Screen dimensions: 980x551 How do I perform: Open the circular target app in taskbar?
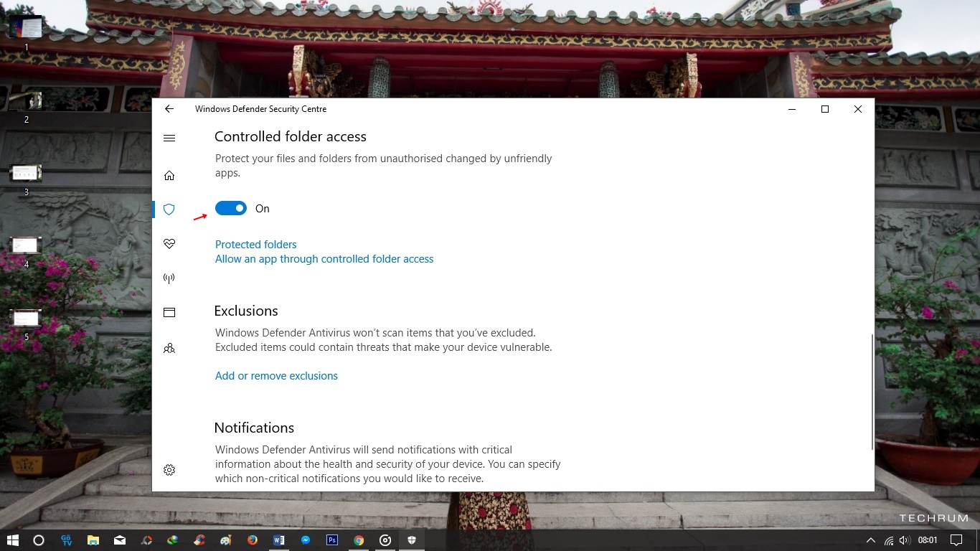pos(385,540)
